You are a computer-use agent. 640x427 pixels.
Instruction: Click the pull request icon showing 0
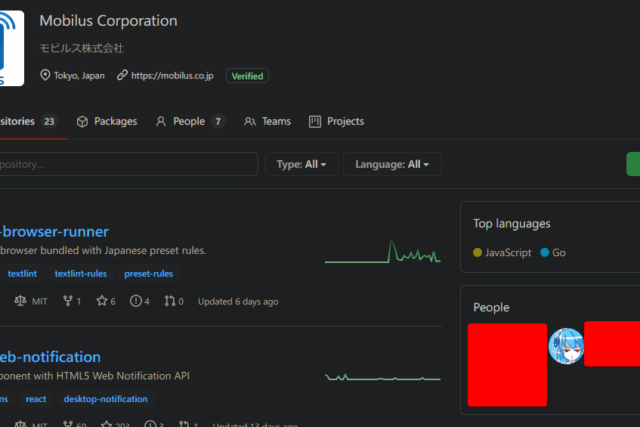[169, 301]
